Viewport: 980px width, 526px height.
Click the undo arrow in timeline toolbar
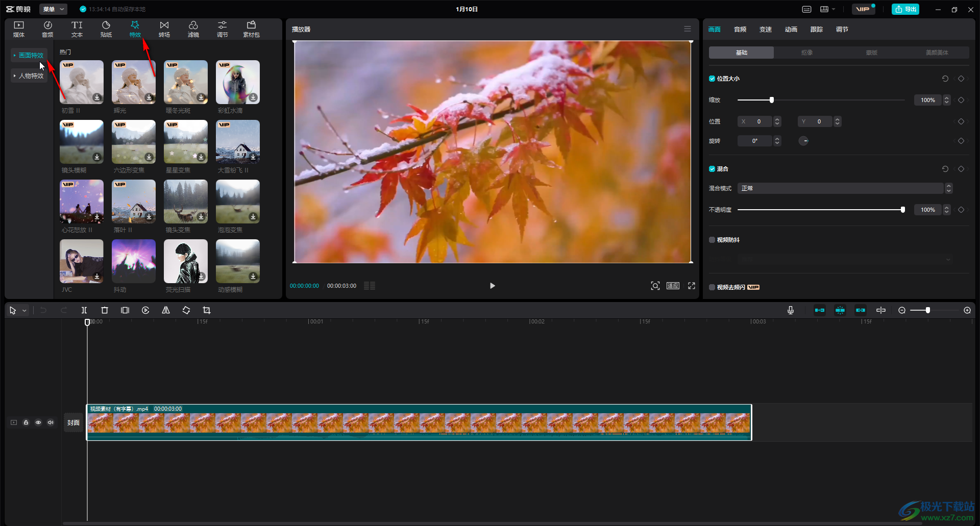coord(43,310)
